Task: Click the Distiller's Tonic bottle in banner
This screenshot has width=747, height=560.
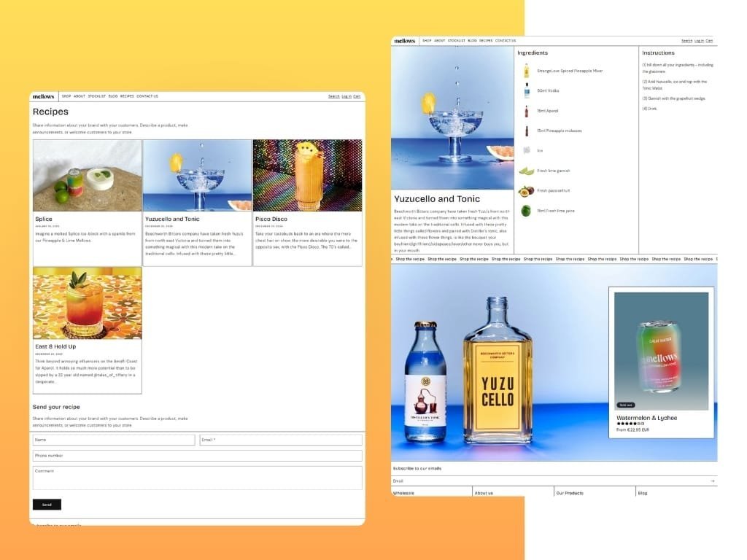Action: point(425,381)
